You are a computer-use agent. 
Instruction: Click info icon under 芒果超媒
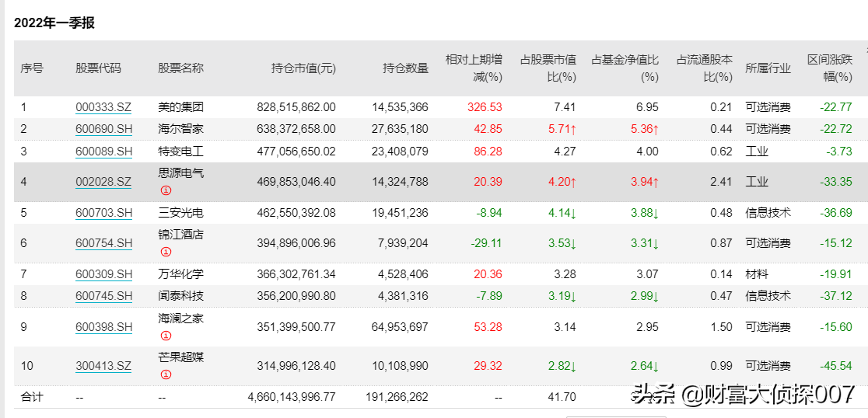point(166,374)
